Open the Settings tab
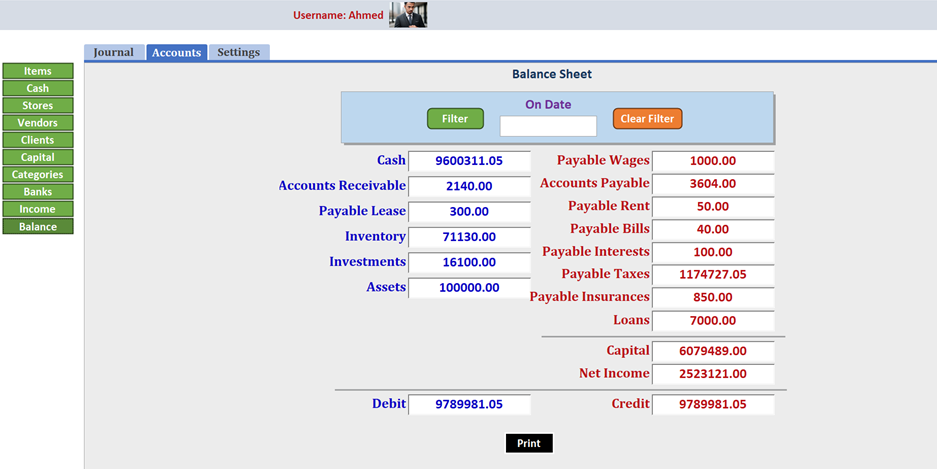This screenshot has height=469, width=937. (x=239, y=52)
